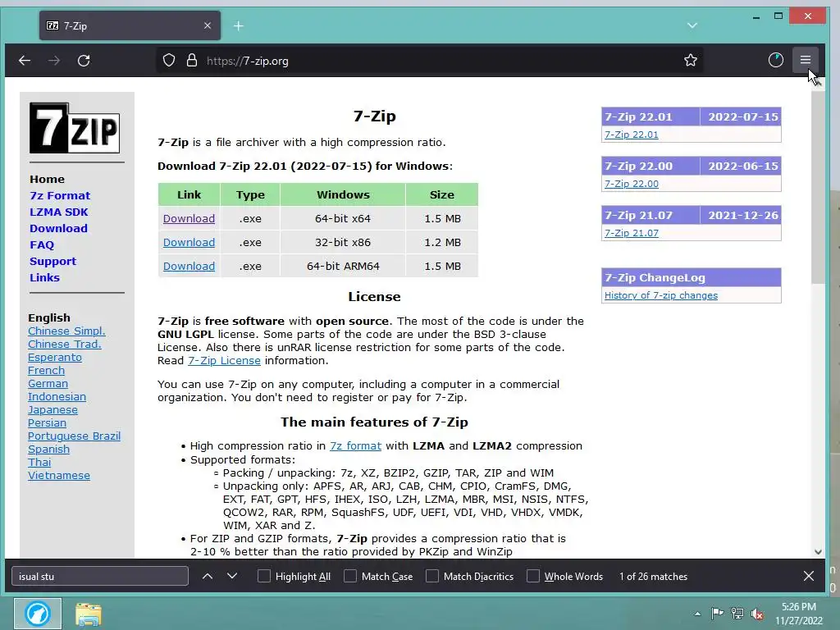840x630 pixels.
Task: Click the scrollbar down arrow
Action: [x=818, y=551]
